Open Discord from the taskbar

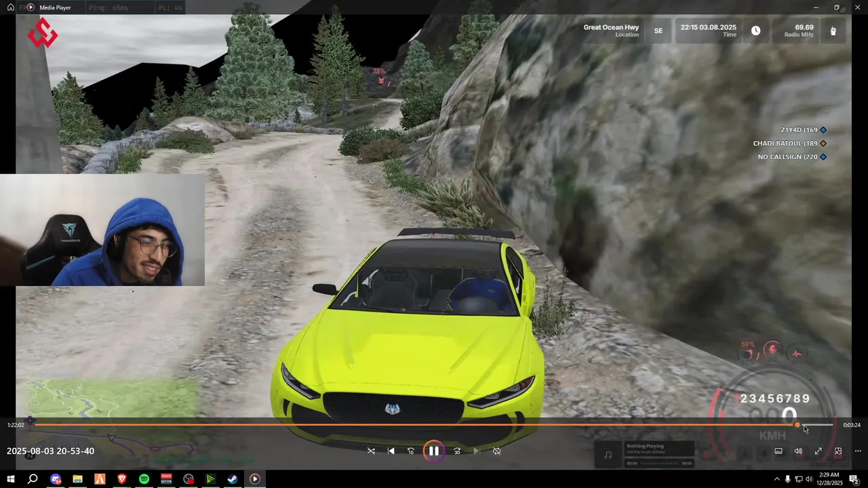pyautogui.click(x=56, y=479)
